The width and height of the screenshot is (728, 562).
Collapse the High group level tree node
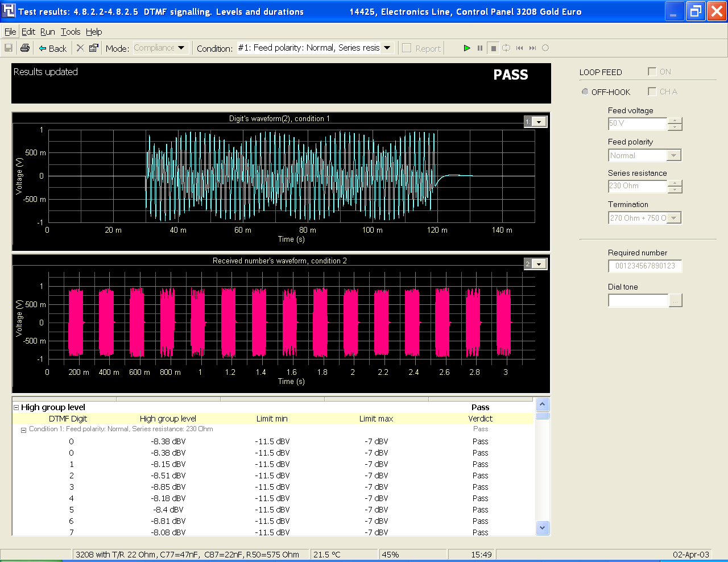[x=16, y=407]
